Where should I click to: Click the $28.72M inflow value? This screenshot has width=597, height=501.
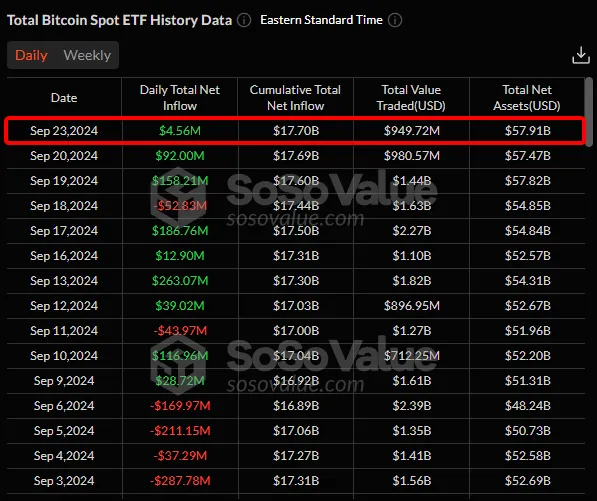click(x=180, y=381)
